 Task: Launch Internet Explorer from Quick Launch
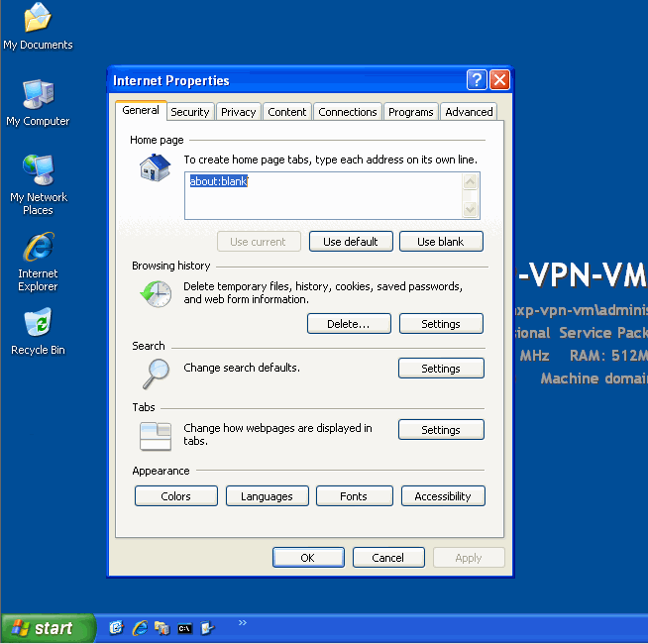click(x=140, y=628)
